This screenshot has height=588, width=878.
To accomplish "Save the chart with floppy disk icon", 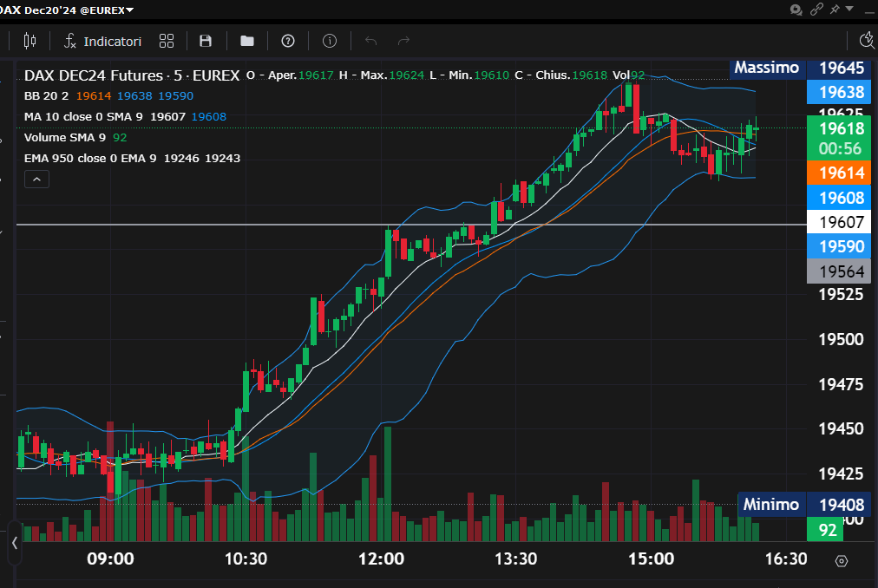I will [x=206, y=41].
